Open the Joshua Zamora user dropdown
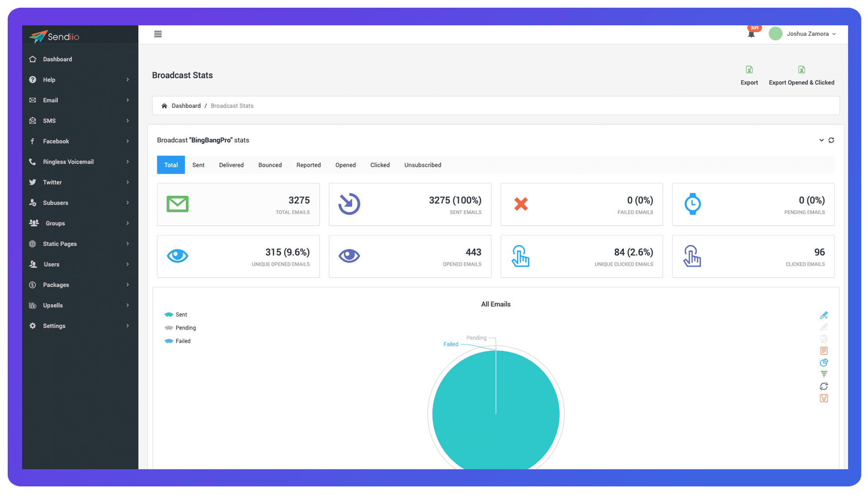 coord(807,34)
